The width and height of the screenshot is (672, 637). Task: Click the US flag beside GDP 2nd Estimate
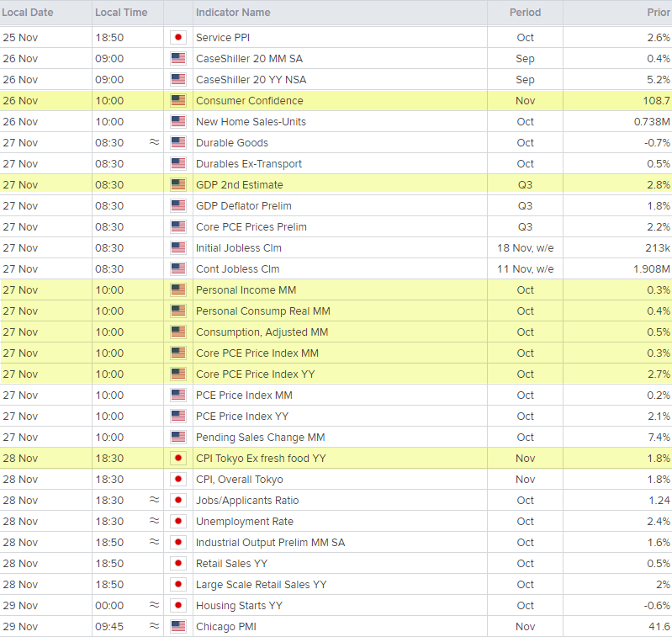(177, 185)
